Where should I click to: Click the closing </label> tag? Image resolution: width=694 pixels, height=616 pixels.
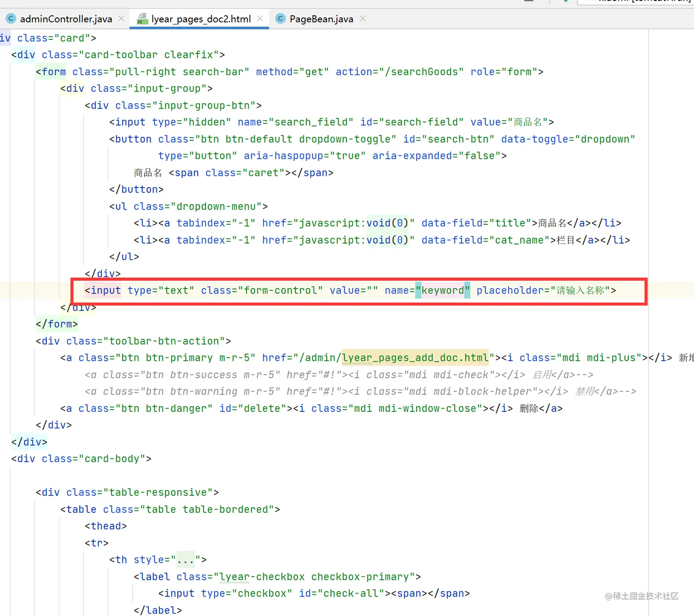tap(158, 610)
